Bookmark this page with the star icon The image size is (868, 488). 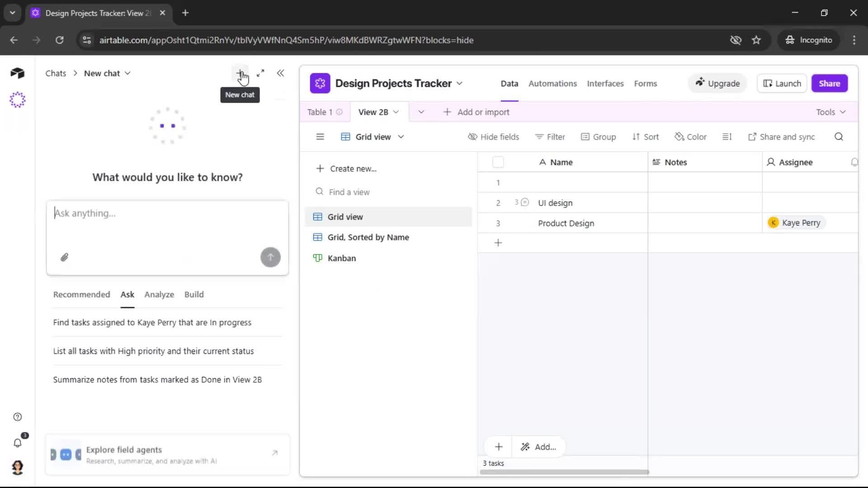[x=756, y=40]
